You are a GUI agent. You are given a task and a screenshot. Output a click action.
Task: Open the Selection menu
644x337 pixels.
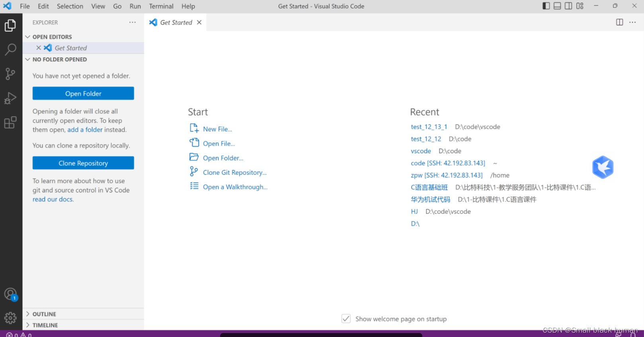(70, 6)
